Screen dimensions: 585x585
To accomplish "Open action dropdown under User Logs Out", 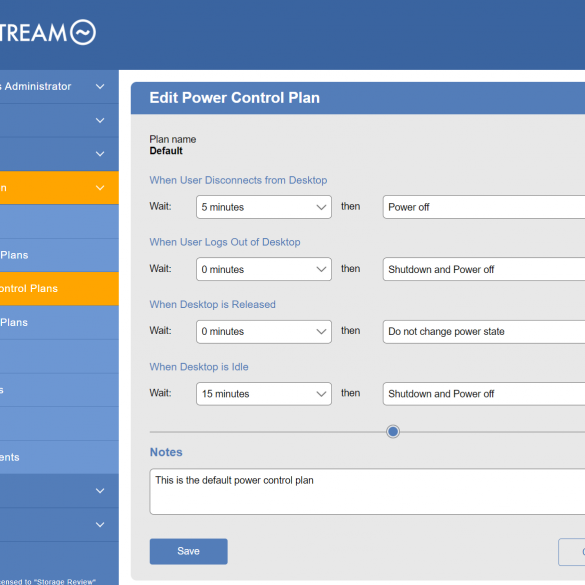I will [484, 269].
